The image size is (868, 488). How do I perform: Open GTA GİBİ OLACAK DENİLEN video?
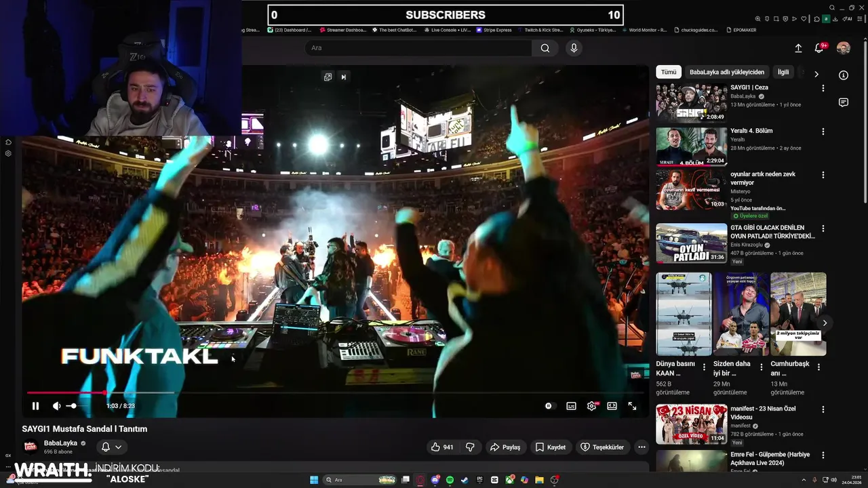pos(691,243)
